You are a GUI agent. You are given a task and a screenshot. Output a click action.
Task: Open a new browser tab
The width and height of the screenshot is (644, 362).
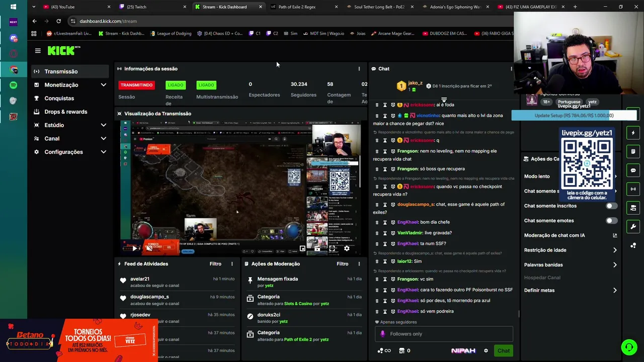575,7
